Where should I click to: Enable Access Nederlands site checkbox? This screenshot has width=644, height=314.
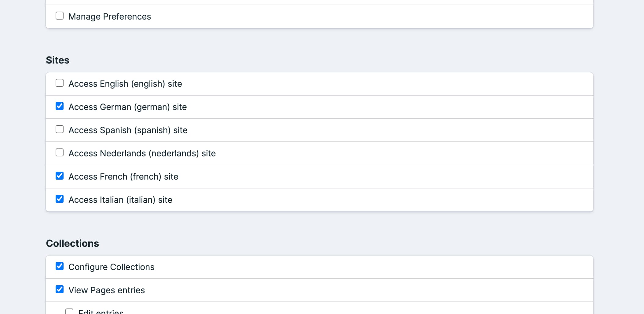point(60,152)
